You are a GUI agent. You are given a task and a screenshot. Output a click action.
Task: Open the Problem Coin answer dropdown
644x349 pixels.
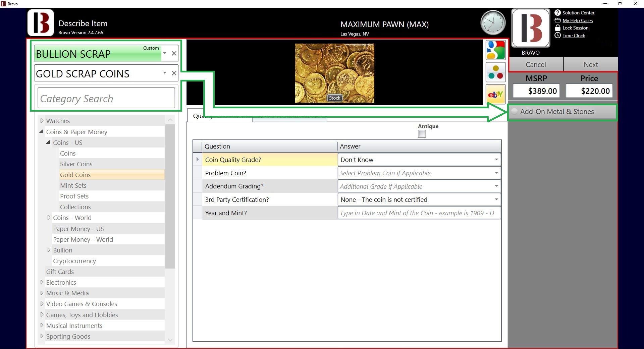pos(496,173)
